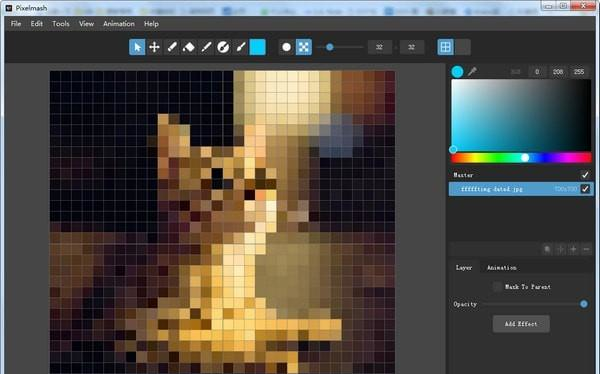
Task: Select the pencil drawing tool
Action: click(172, 47)
